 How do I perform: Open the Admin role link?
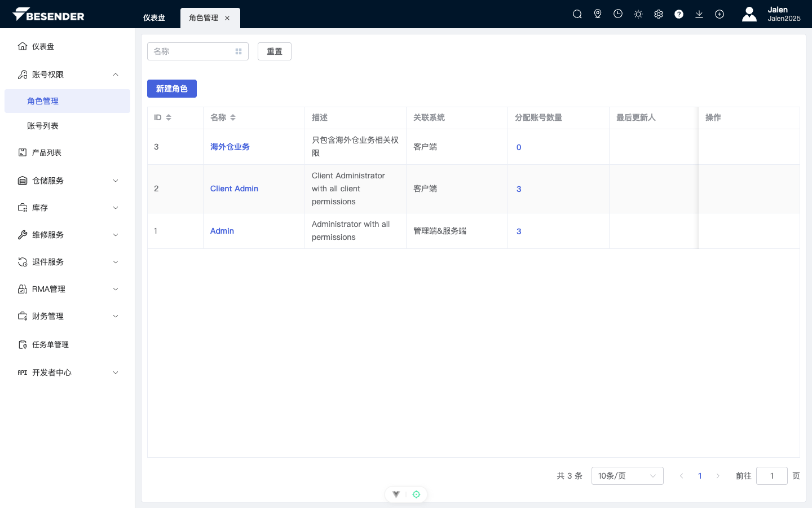click(x=222, y=231)
